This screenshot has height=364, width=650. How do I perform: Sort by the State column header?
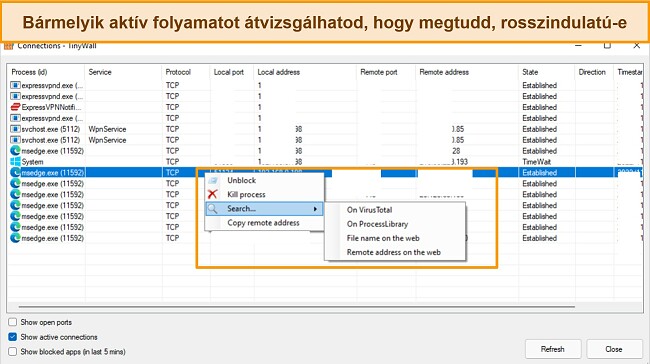point(530,72)
